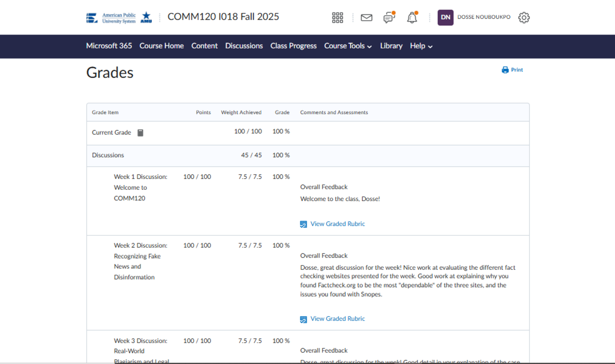Click the 45 / 45 discussions weight value

click(x=251, y=155)
